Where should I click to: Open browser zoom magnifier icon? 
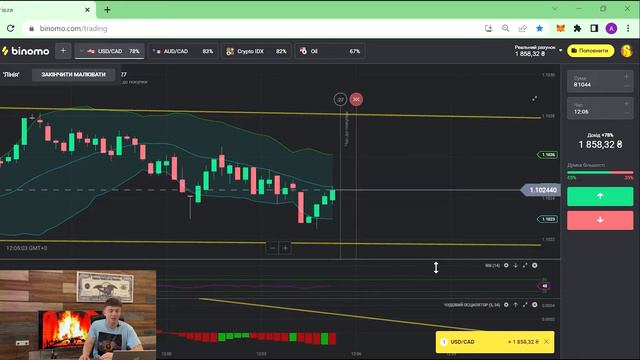pyautogui.click(x=506, y=28)
